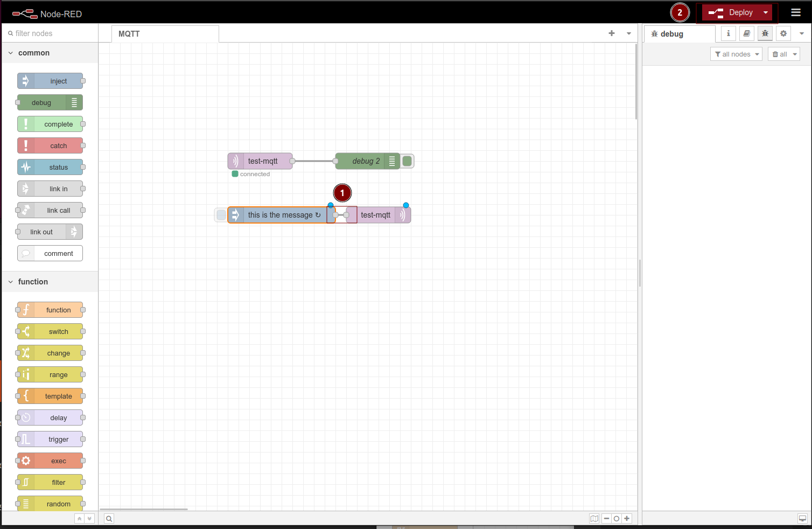The image size is (812, 529).
Task: Toggle the navigator map icon
Action: click(594, 519)
